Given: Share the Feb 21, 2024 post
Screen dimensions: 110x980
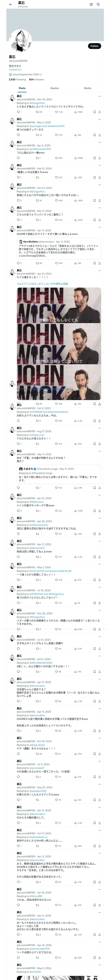Looking at the screenshot, I should pos(99,177).
